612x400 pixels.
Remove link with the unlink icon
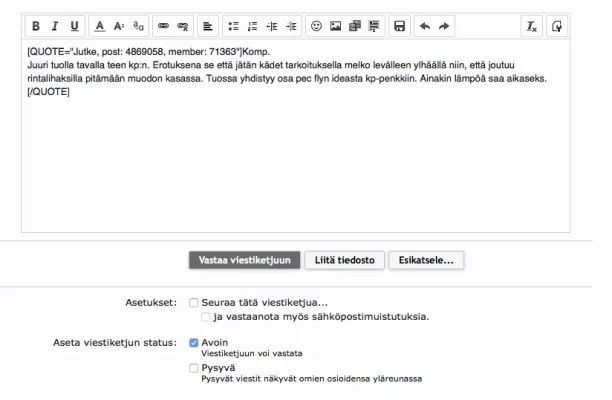[x=183, y=26]
